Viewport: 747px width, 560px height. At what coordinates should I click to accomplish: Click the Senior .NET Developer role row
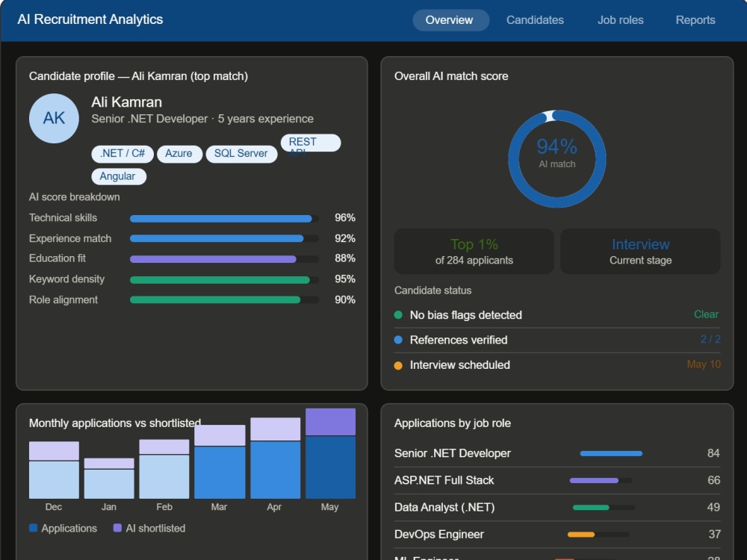pos(557,453)
